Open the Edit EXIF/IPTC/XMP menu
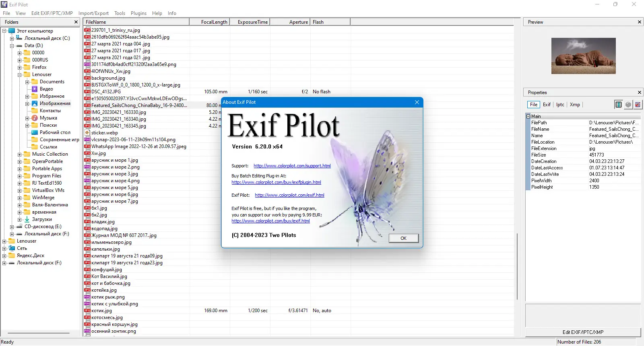Screen dimensions: 644x346 (52, 13)
